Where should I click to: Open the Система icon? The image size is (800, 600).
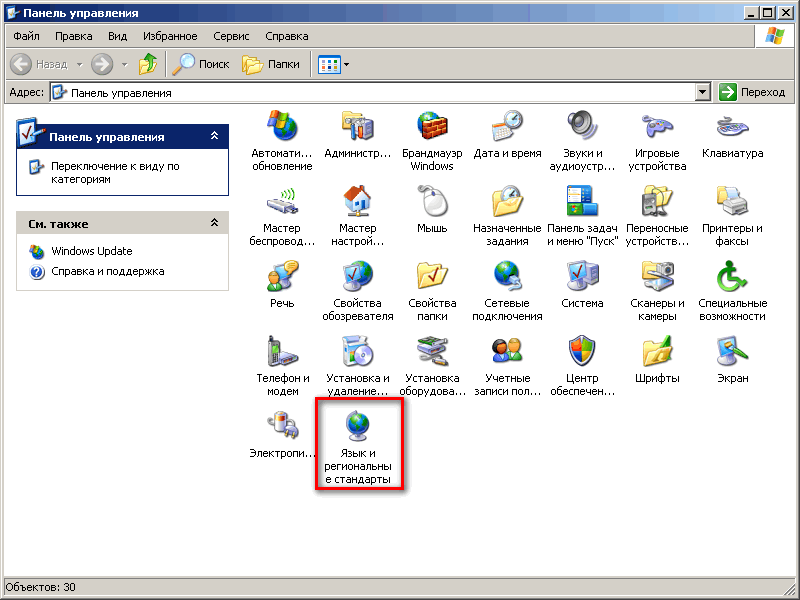click(582, 277)
